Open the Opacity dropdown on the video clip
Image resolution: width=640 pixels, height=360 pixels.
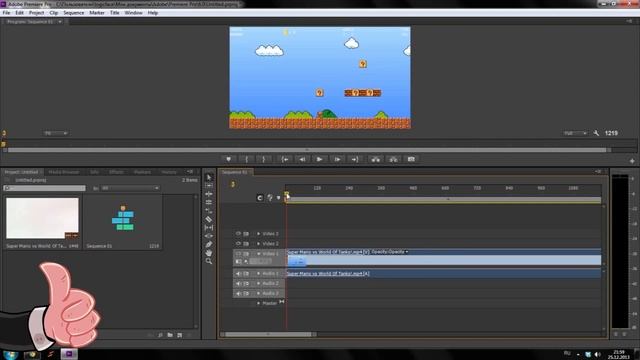click(407, 252)
